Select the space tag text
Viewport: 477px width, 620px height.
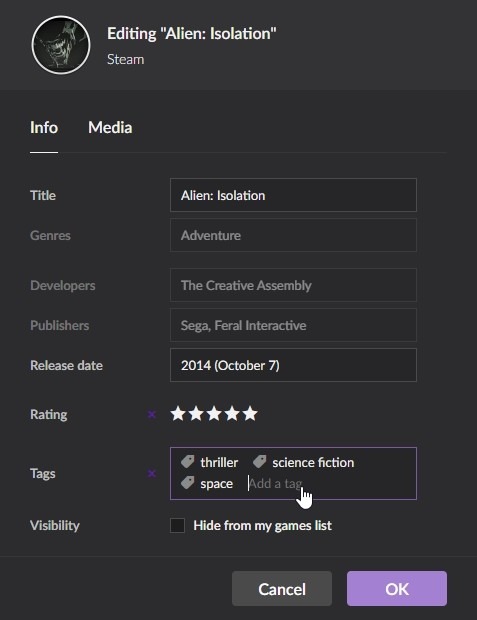pyautogui.click(x=217, y=484)
